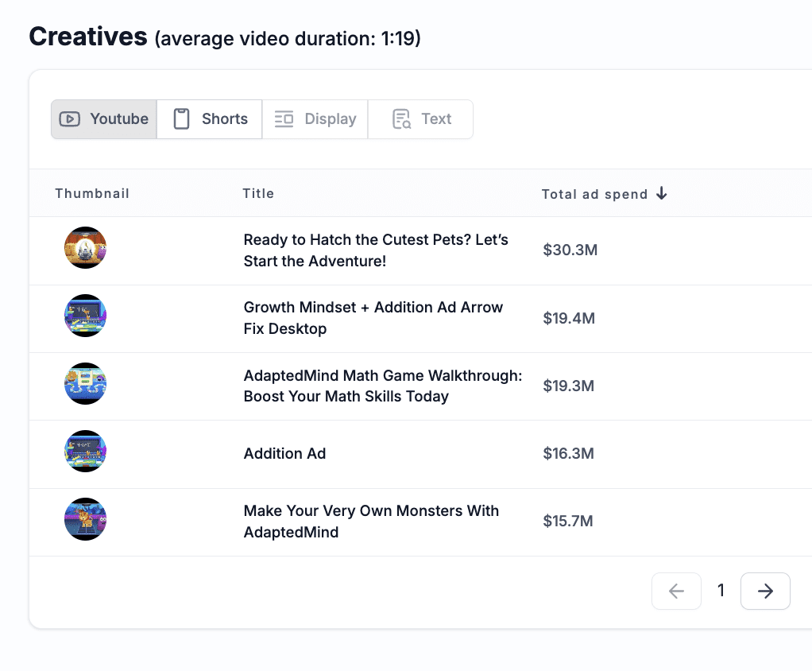812x671 pixels.
Task: Click the sort arrow beside Total ad spend
Action: (x=662, y=194)
